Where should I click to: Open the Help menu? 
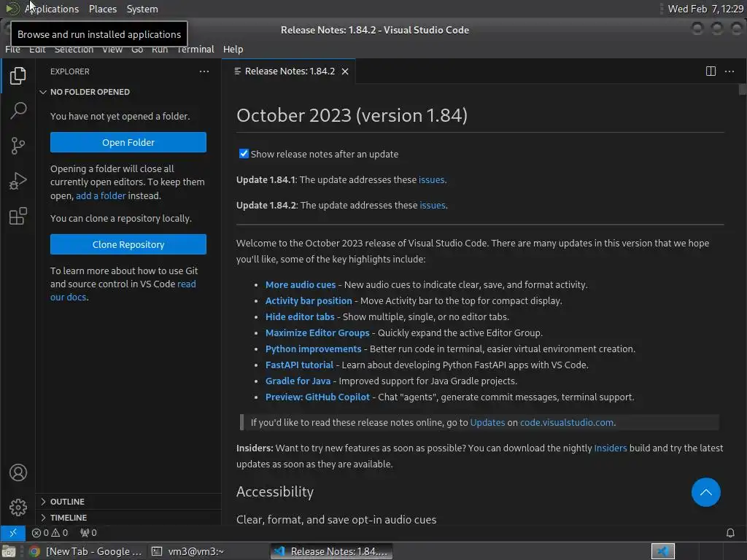point(233,49)
